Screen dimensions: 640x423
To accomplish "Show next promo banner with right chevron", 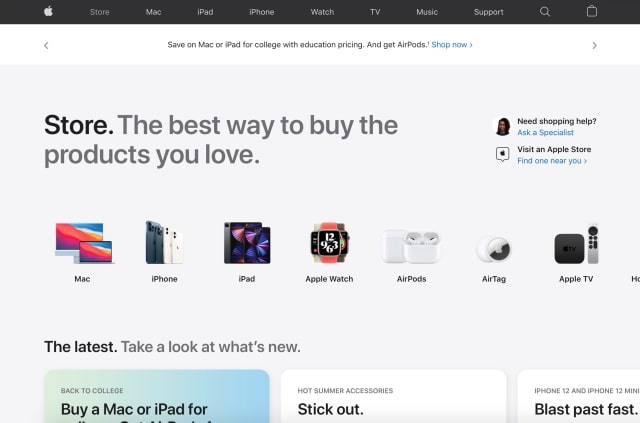I will pos(594,45).
